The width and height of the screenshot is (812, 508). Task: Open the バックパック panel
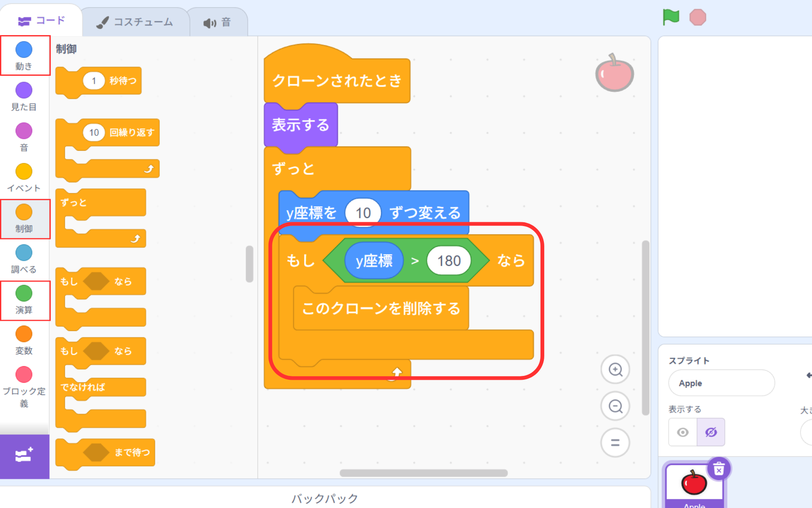(325, 498)
